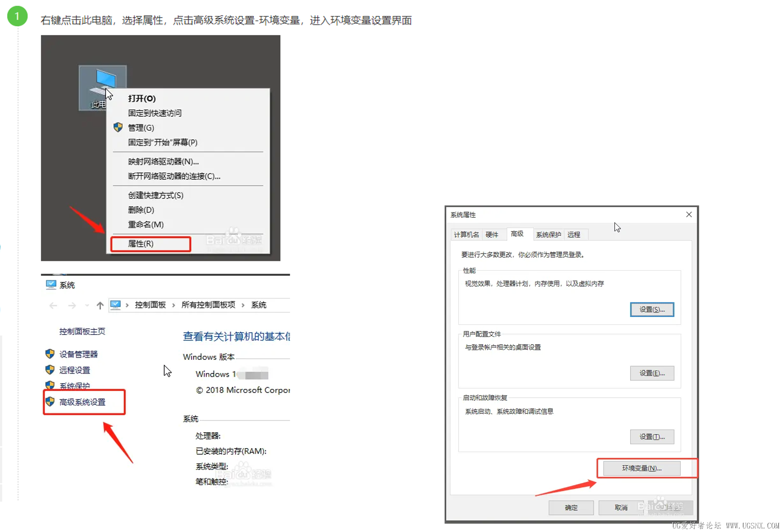The width and height of the screenshot is (782, 532).
Task: Switch to the 硬件 tab
Action: pyautogui.click(x=492, y=235)
